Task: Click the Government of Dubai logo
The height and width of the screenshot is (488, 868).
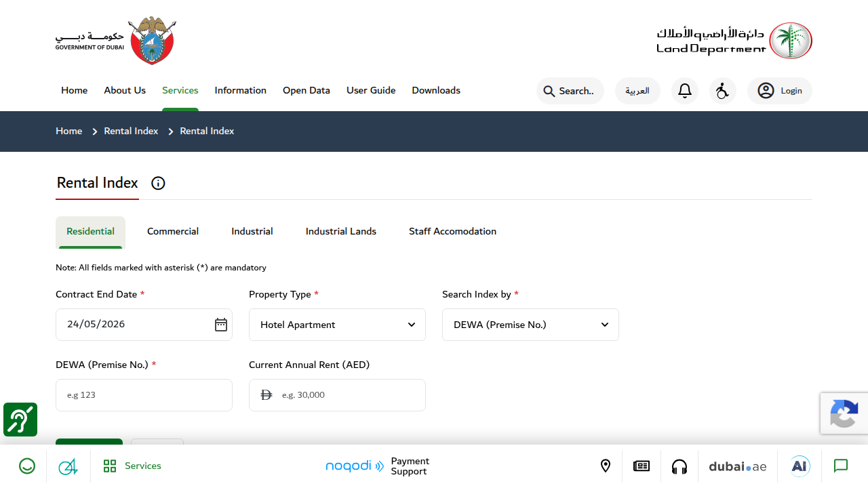Action: (x=116, y=41)
